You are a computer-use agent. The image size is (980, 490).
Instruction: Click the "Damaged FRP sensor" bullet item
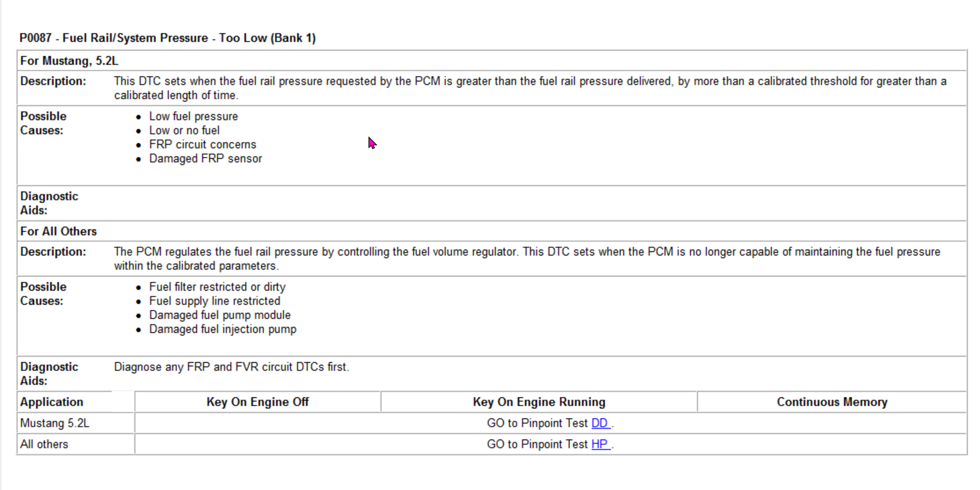tap(205, 159)
